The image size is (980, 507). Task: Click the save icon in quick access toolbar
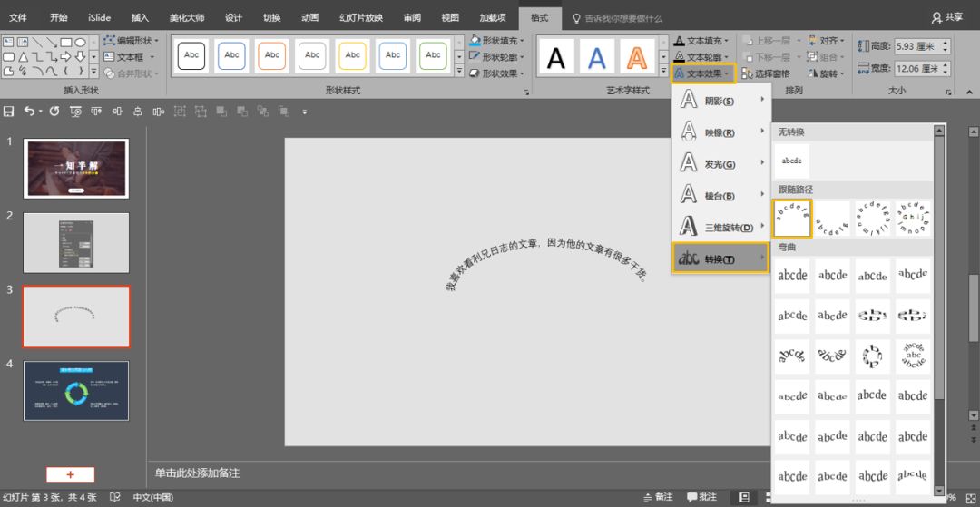(9, 111)
